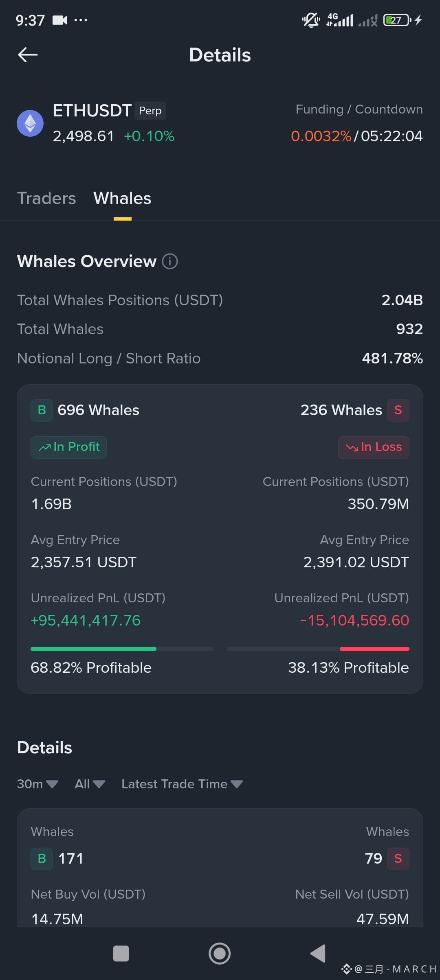Expand the 30m timeframe dropdown
The image size is (440, 980).
tap(37, 784)
